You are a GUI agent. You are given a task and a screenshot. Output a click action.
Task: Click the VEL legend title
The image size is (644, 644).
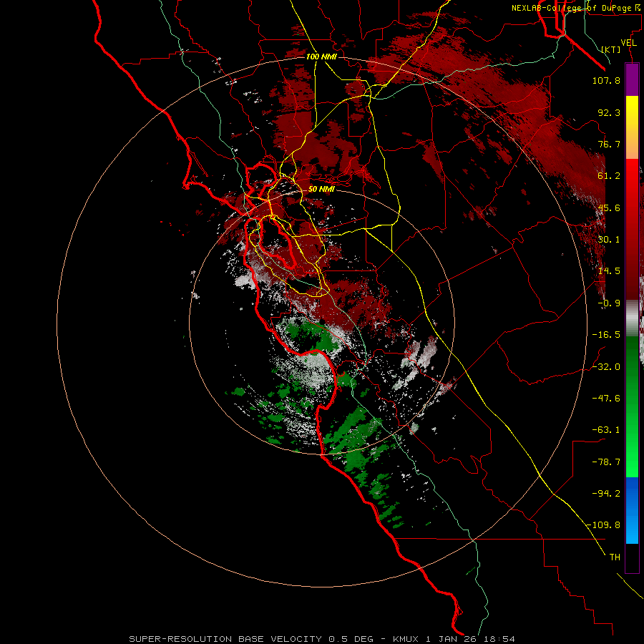pyautogui.click(x=628, y=43)
